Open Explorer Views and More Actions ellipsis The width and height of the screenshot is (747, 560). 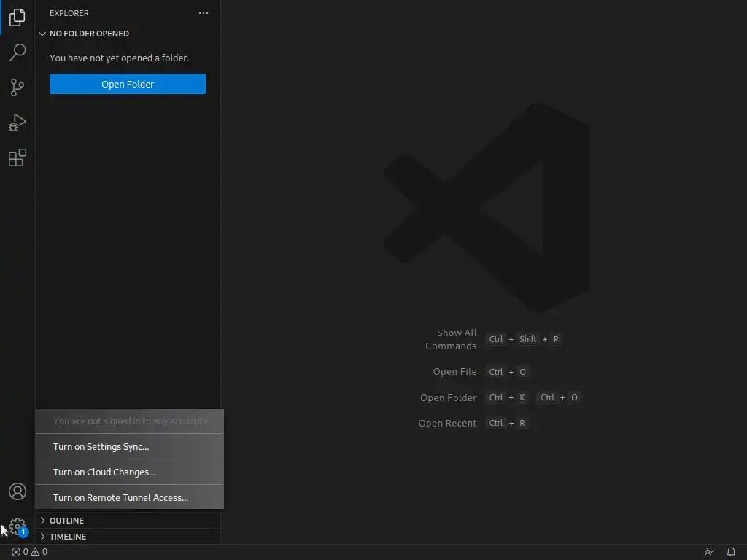(204, 13)
